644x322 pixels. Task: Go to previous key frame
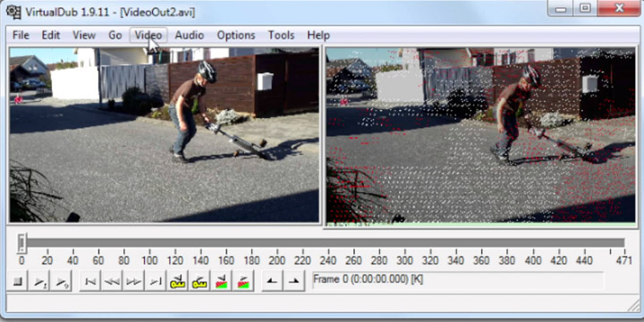177,281
